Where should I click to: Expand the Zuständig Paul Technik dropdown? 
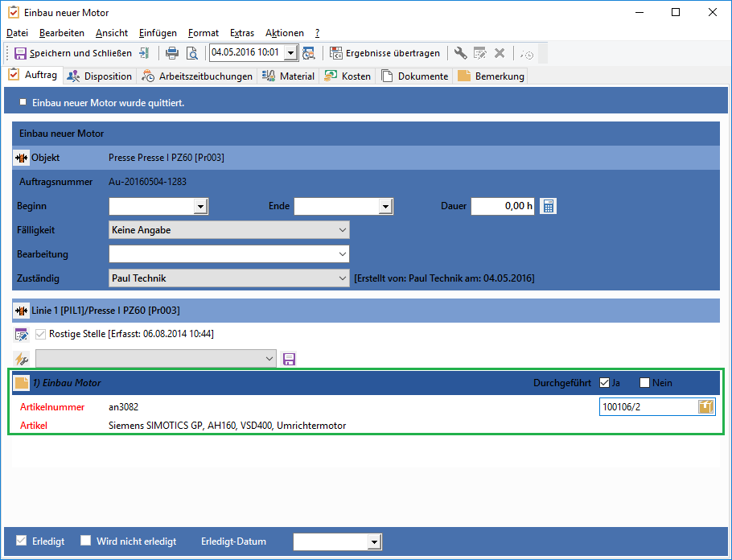pyautogui.click(x=342, y=278)
